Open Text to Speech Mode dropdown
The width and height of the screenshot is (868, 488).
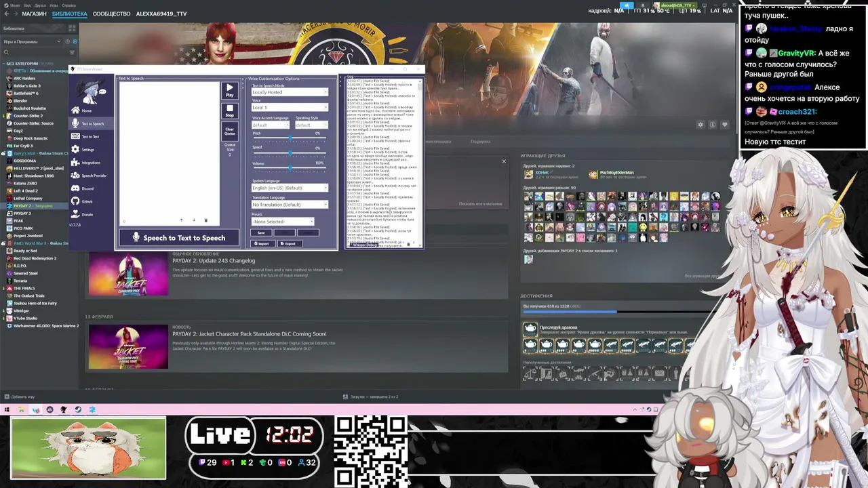click(290, 92)
